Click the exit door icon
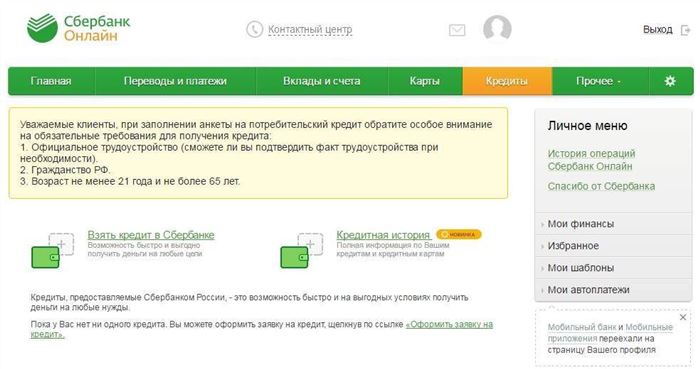This screenshot has height=369, width=700. pyautogui.click(x=685, y=30)
